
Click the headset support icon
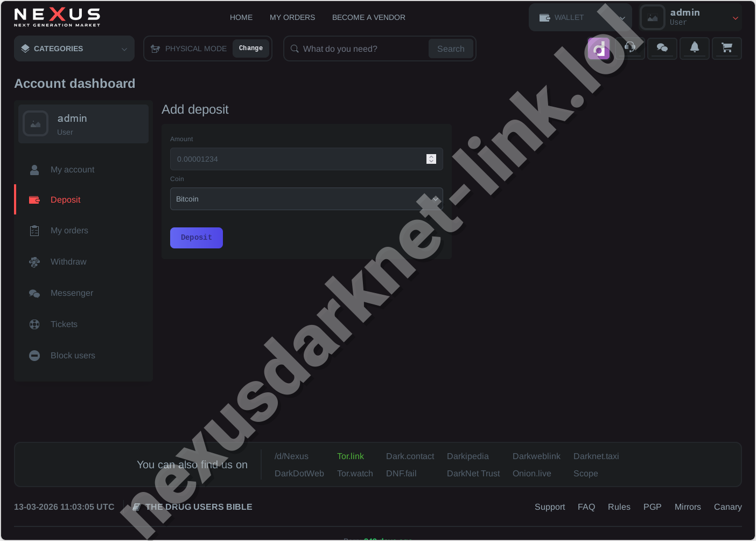tap(629, 48)
